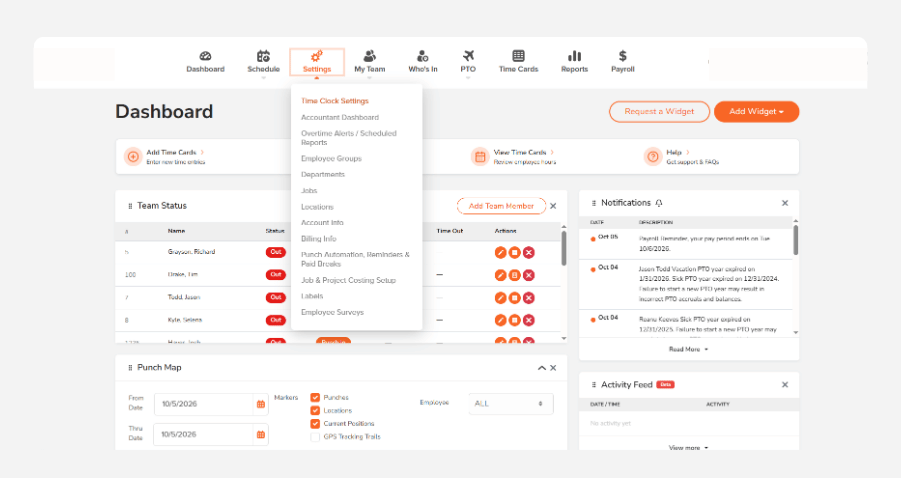Click the red delete icon for Todd, Jason
Viewport: 901px width, 478px height.
tap(529, 298)
